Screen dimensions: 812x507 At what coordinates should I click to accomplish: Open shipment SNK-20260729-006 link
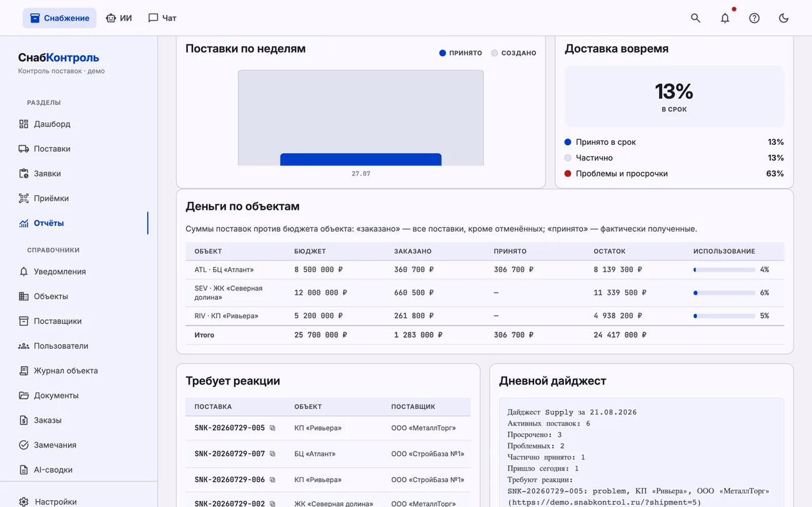coord(229,480)
